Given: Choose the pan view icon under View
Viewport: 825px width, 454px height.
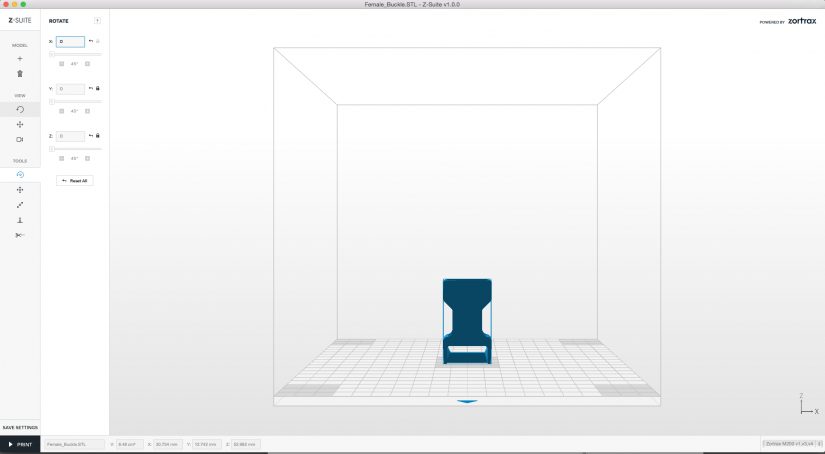Looking at the screenshot, I should coord(20,125).
